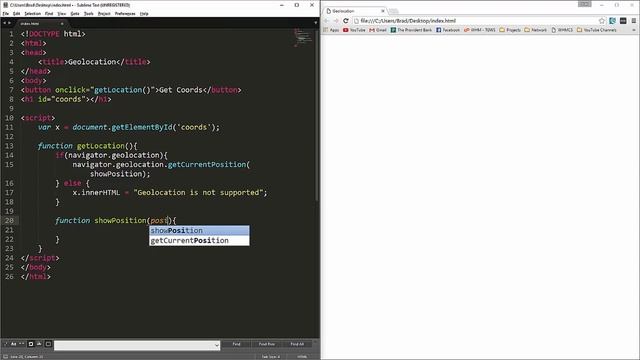Open the WHM - TOWS bookmark
640x360 pixels.
pos(480,30)
